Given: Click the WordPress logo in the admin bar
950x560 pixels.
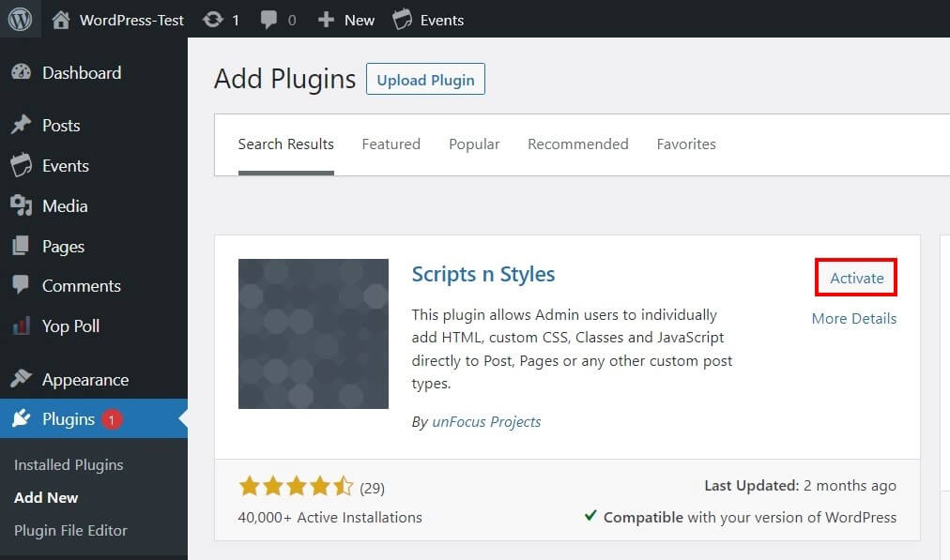Looking at the screenshot, I should [21, 19].
